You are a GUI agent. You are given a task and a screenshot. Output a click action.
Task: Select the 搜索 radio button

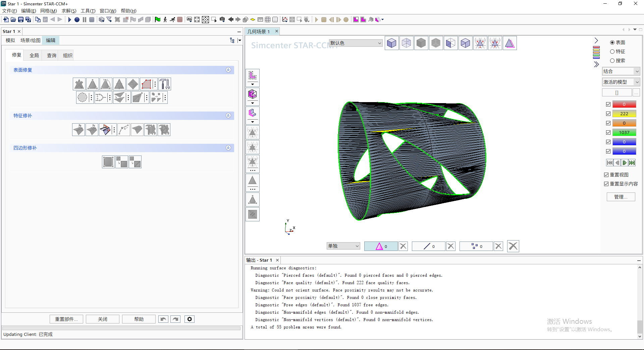tap(612, 60)
